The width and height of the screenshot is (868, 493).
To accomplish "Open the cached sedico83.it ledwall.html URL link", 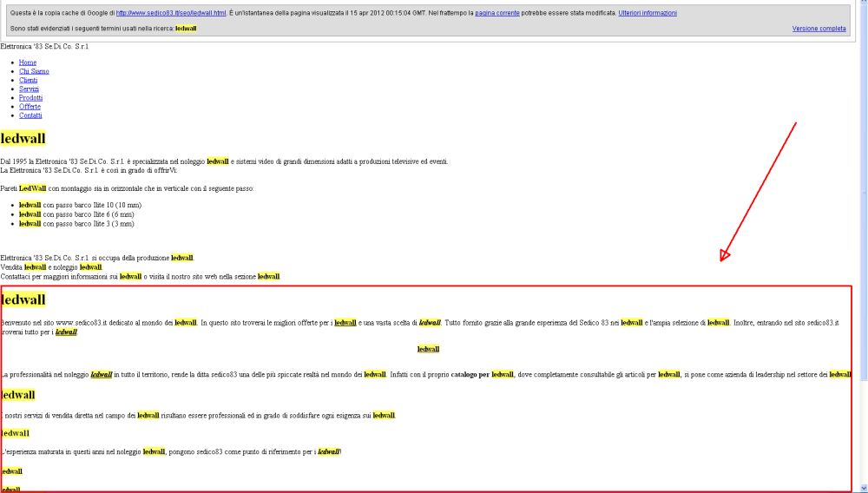I will [x=171, y=13].
